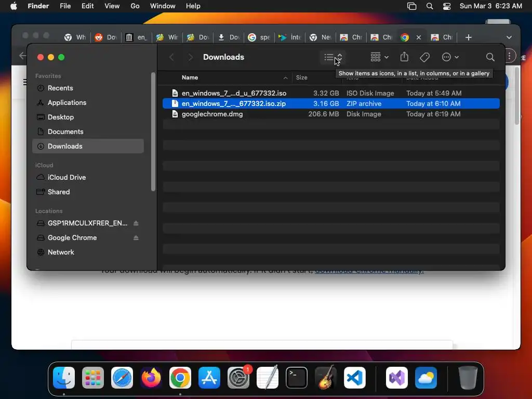The image size is (532, 399).
Task: Switch to the Reddit tab in Chrome
Action: point(107,37)
